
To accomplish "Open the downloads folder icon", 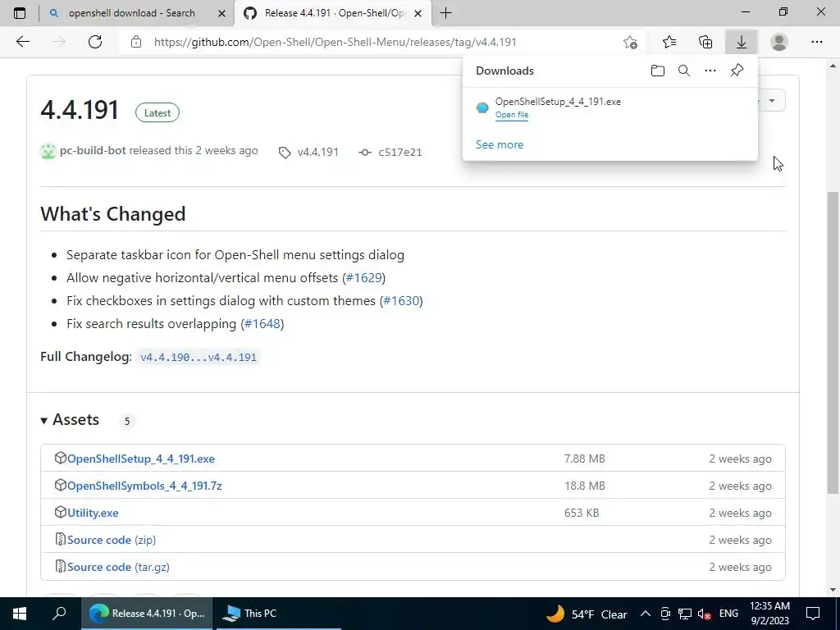I will pos(658,71).
